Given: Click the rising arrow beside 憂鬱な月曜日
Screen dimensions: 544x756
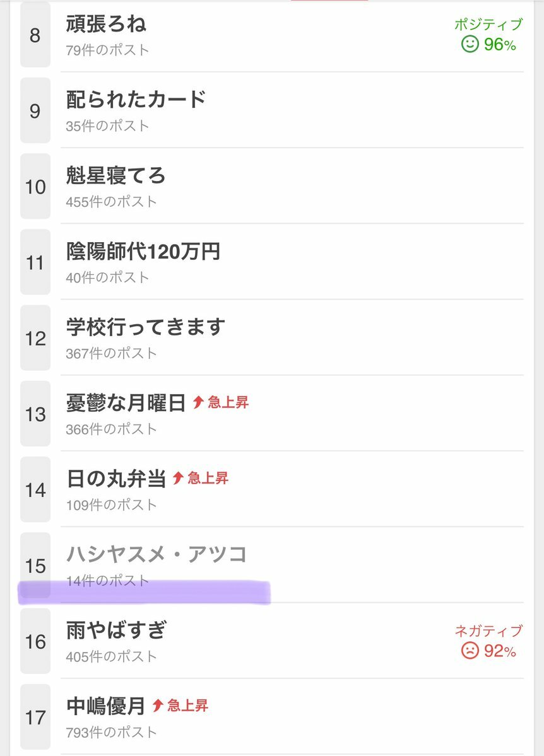Looking at the screenshot, I should pos(198,402).
